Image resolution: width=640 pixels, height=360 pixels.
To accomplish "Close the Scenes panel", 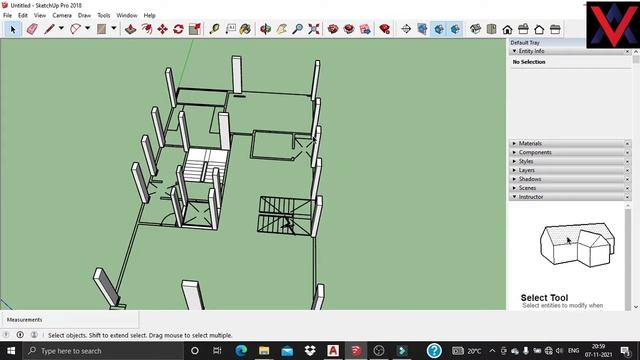I will tap(627, 188).
